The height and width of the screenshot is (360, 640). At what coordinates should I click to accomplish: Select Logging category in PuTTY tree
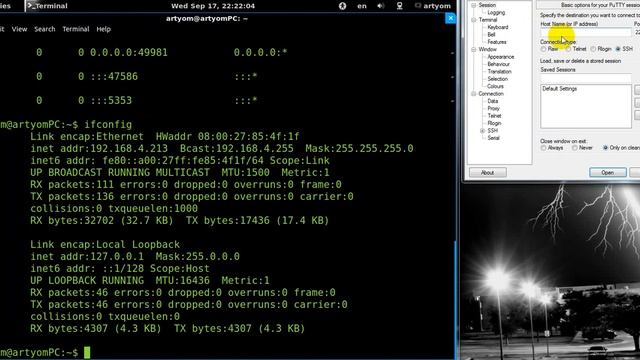point(496,13)
